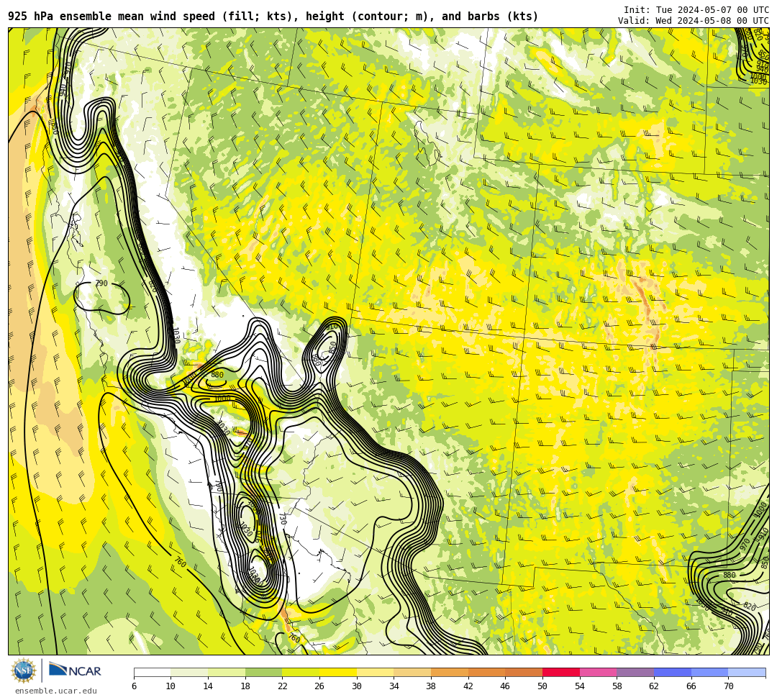The image size is (777, 700).
Task: Pick the pink 54–58 kts colorbar swatch
Action: 598,672
